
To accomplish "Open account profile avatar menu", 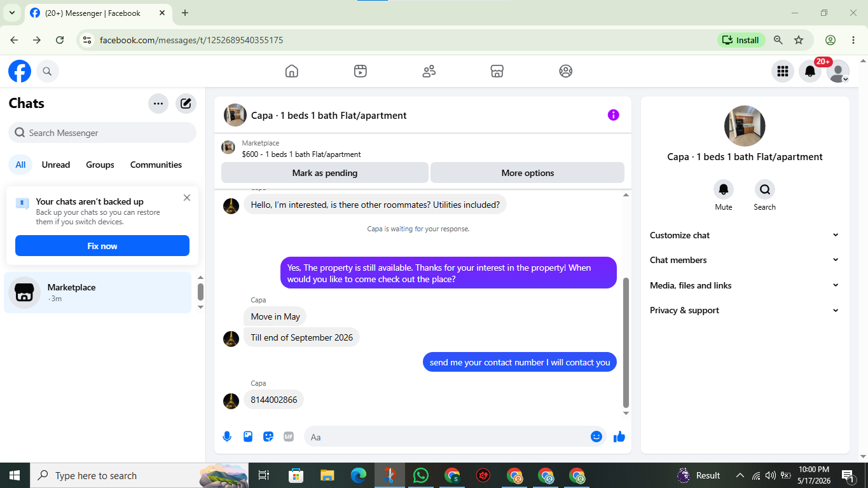I will [x=838, y=71].
